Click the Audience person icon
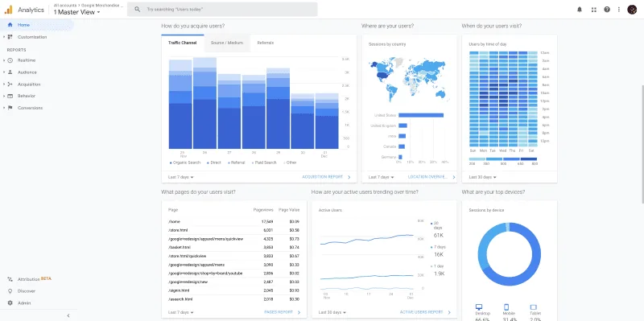 click(10, 72)
